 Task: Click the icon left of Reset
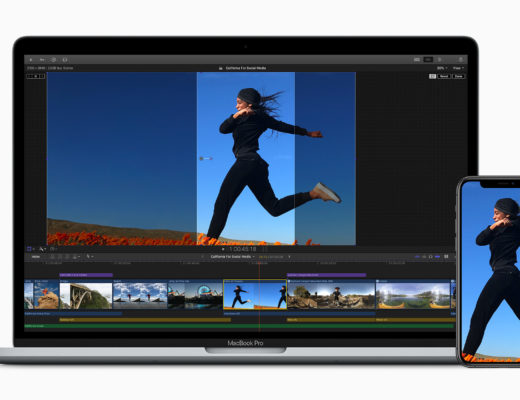point(432,76)
